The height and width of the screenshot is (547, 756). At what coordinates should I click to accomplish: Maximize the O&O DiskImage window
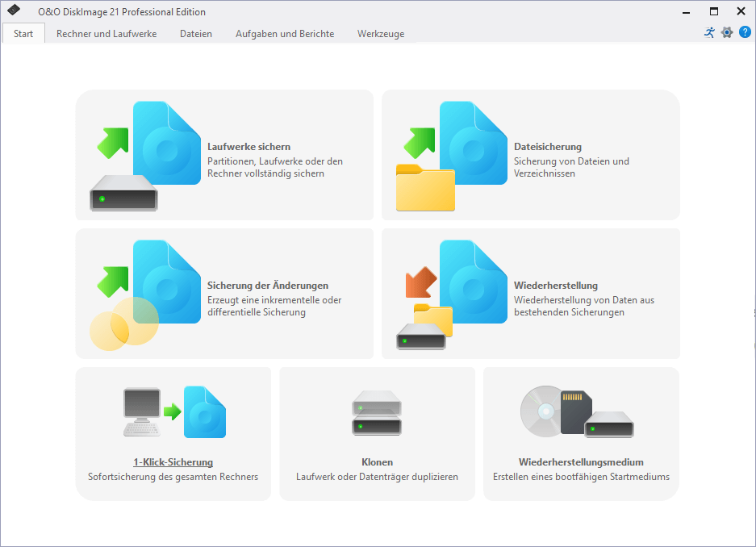714,11
